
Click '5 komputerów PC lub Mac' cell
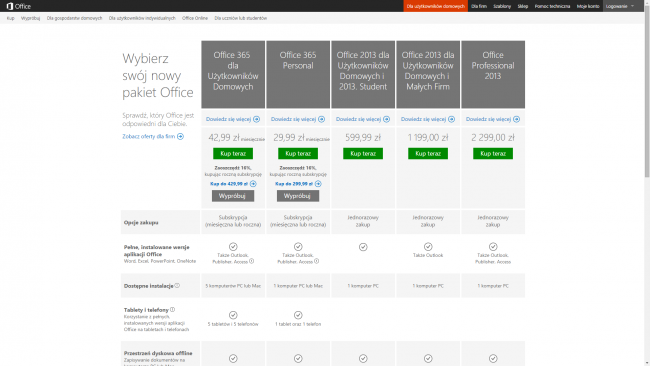[233, 286]
